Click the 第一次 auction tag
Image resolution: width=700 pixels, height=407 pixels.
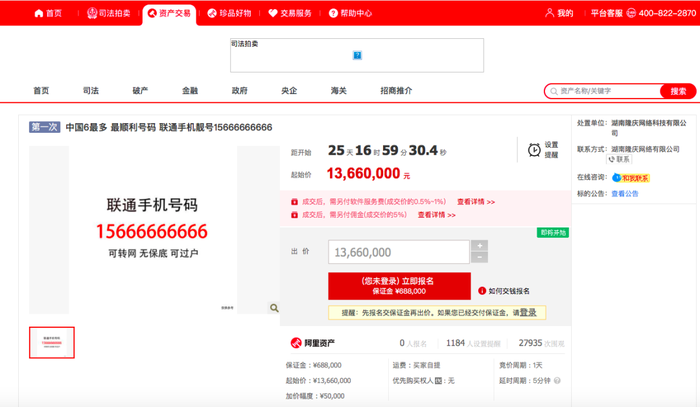point(45,127)
